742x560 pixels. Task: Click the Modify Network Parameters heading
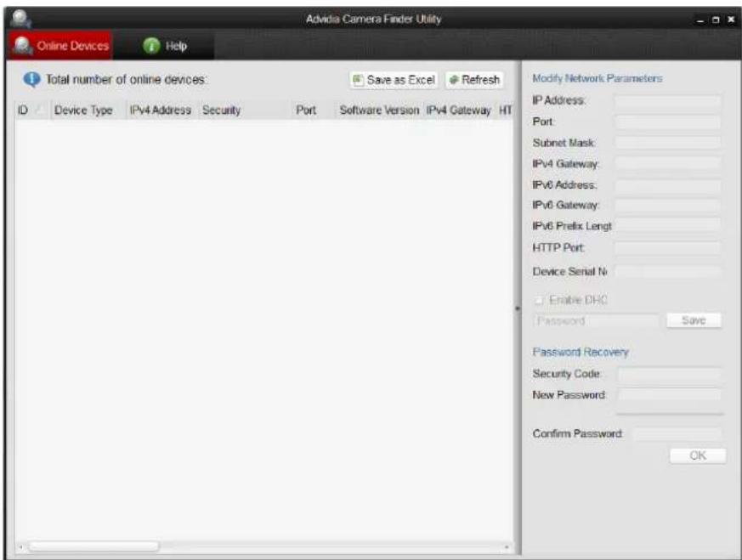[598, 78]
